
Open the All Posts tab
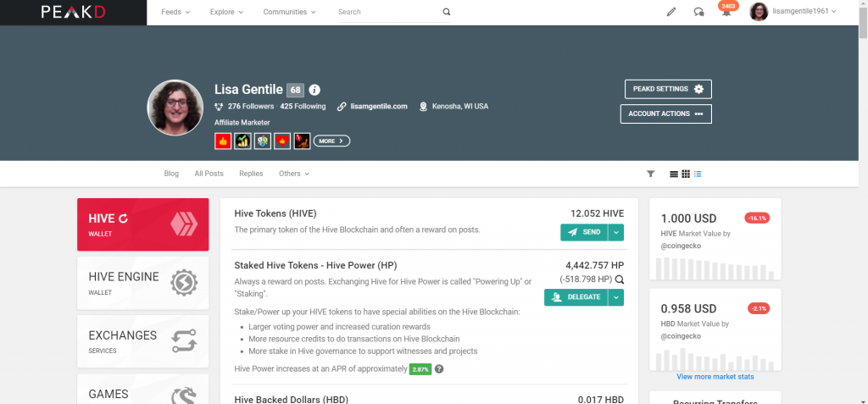click(x=209, y=174)
